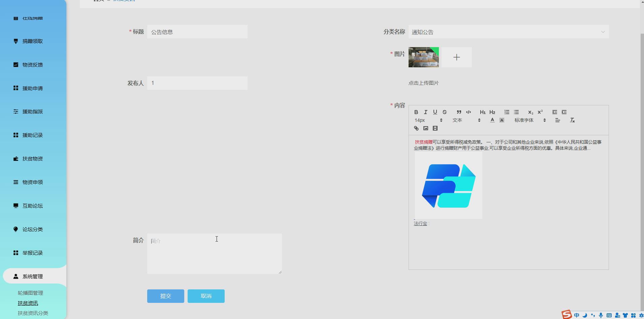
Task: Create a bulleted list
Action: 516,112
